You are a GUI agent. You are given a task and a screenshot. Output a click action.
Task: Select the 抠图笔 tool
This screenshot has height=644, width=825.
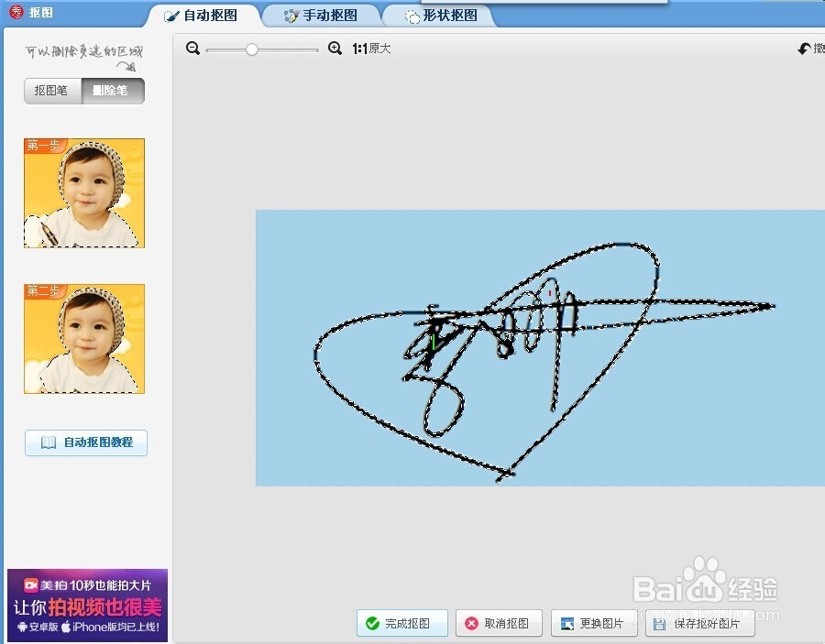pos(52,91)
